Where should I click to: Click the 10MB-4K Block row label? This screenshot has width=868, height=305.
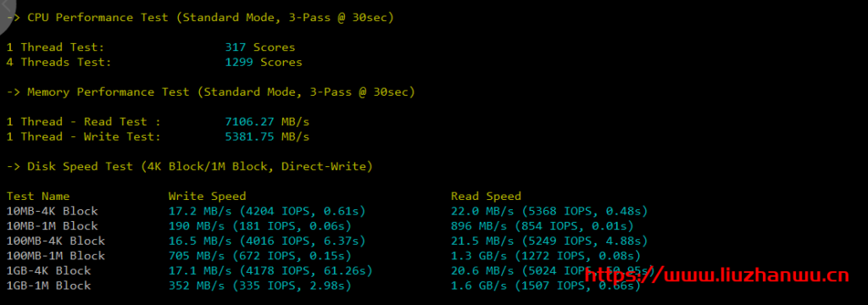click(52, 211)
